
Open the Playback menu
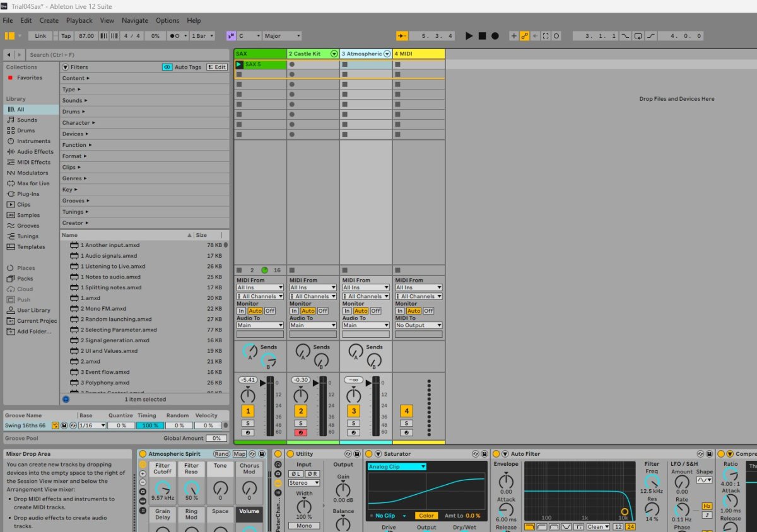tap(79, 21)
